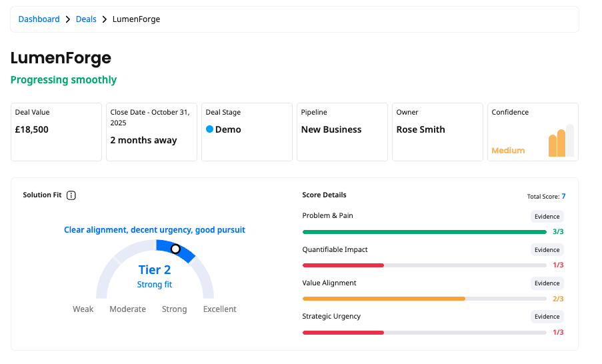Click the Progressing smoothly status text

click(x=63, y=80)
